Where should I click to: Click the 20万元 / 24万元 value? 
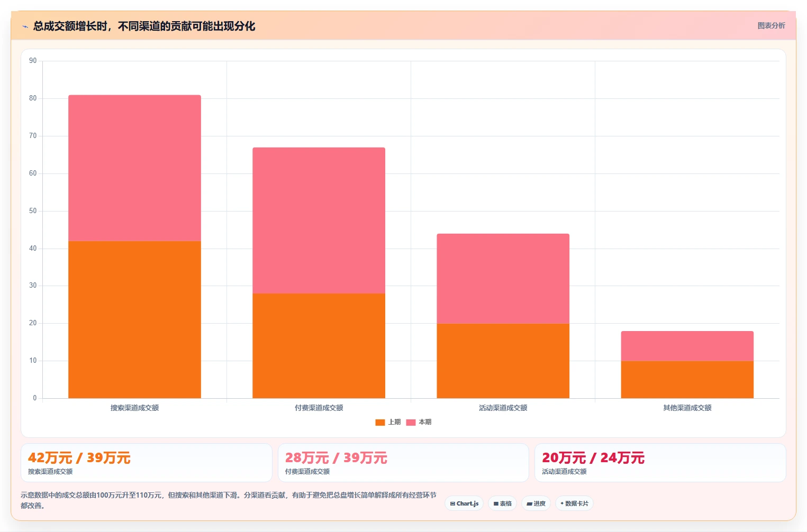pos(593,458)
